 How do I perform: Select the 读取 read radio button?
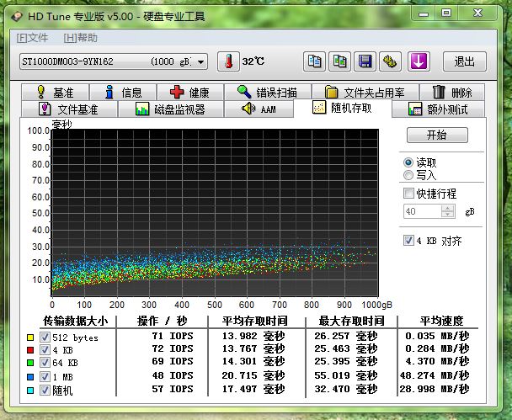click(408, 162)
